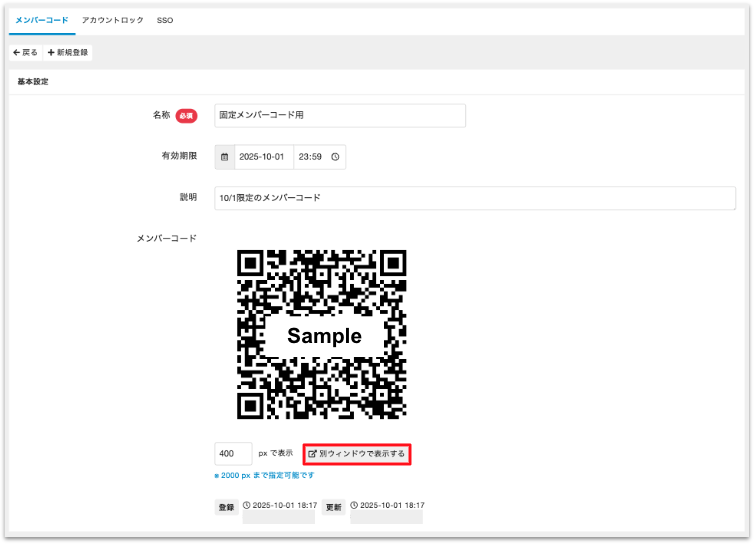
Task: Click the plus icon next to 新規登録
Action: pyautogui.click(x=51, y=52)
